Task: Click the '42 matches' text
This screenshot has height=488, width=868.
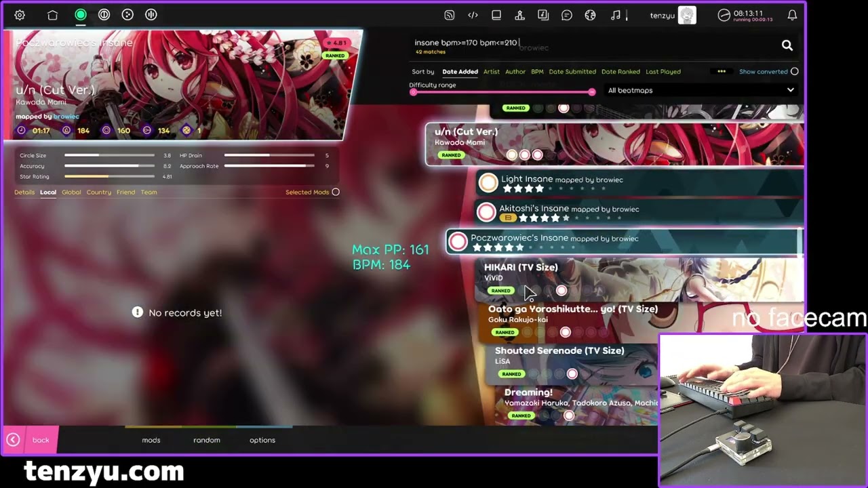Action: [x=431, y=52]
